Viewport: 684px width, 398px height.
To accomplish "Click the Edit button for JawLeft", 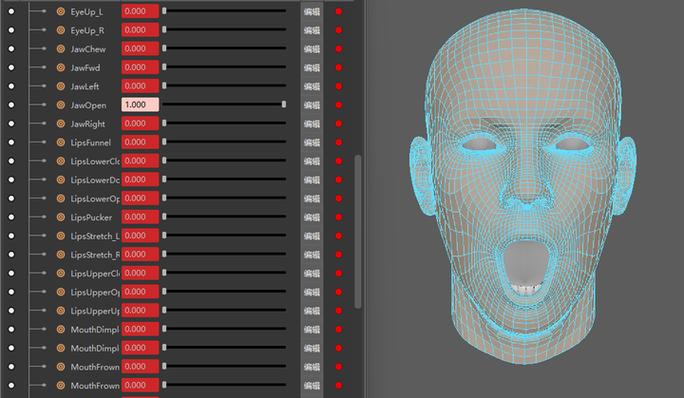I will 311,86.
